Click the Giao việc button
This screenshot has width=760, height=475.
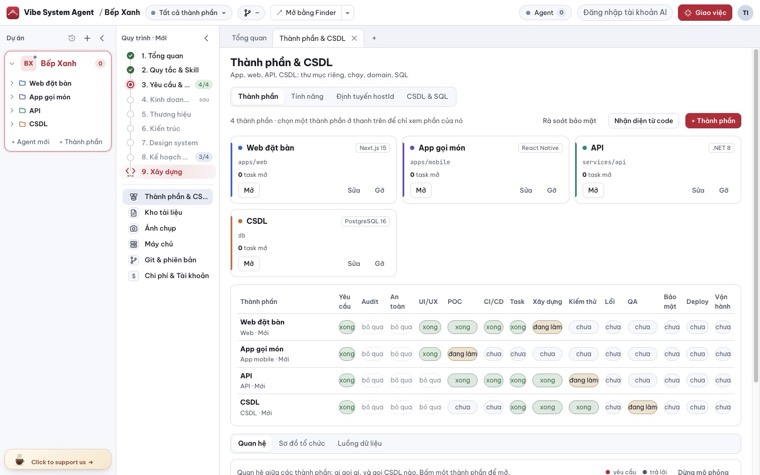705,13
